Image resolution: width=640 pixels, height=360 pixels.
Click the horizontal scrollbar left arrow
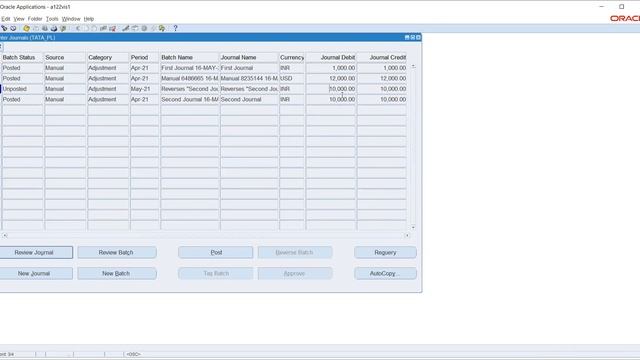click(5, 236)
